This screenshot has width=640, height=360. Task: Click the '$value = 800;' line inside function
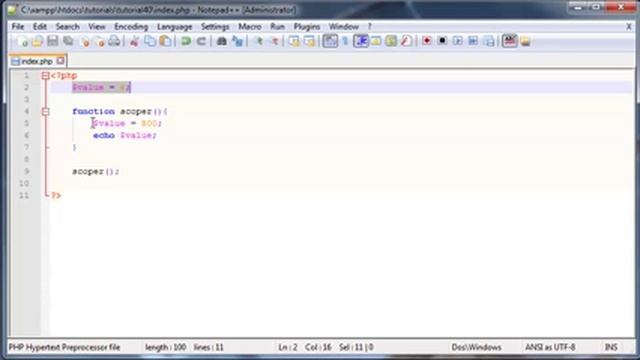click(x=127, y=123)
